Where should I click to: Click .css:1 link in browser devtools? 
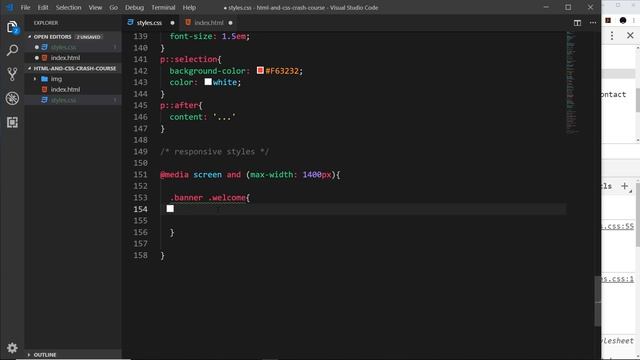pyautogui.click(x=618, y=279)
